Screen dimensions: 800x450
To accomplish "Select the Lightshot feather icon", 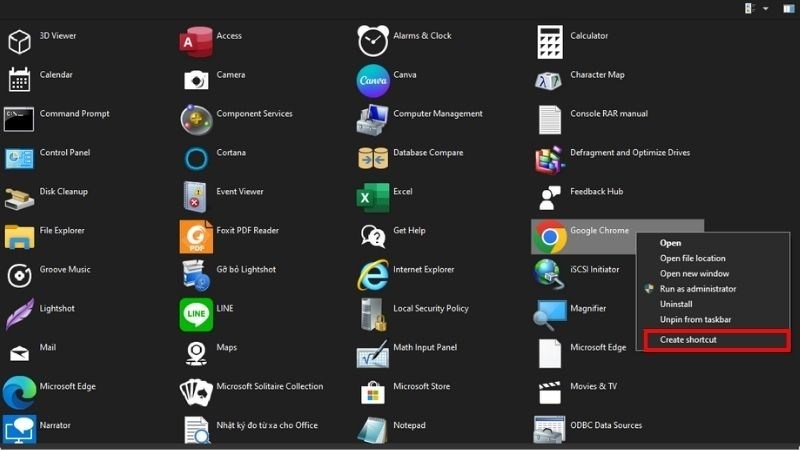I will point(20,314).
